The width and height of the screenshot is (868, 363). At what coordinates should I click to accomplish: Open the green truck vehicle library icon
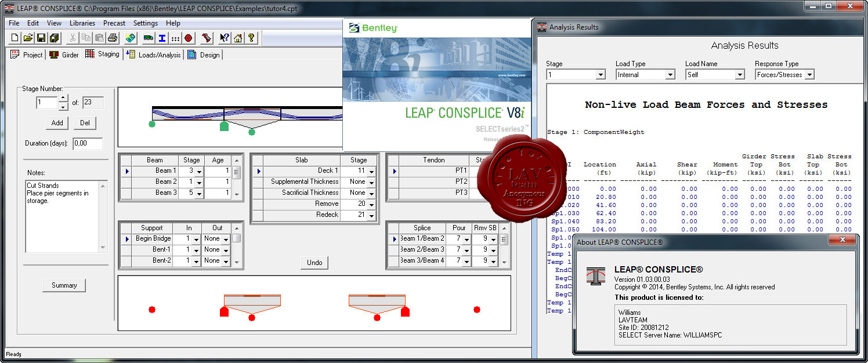coord(148,38)
